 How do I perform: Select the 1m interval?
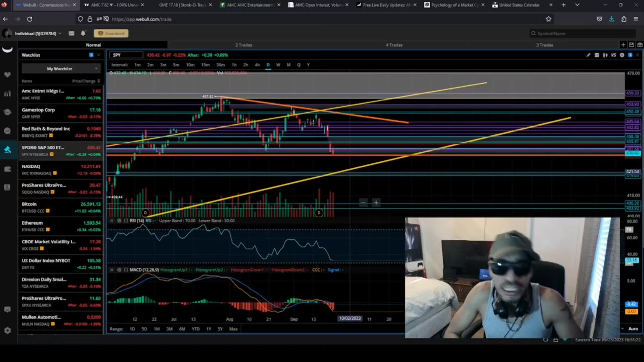click(x=137, y=65)
